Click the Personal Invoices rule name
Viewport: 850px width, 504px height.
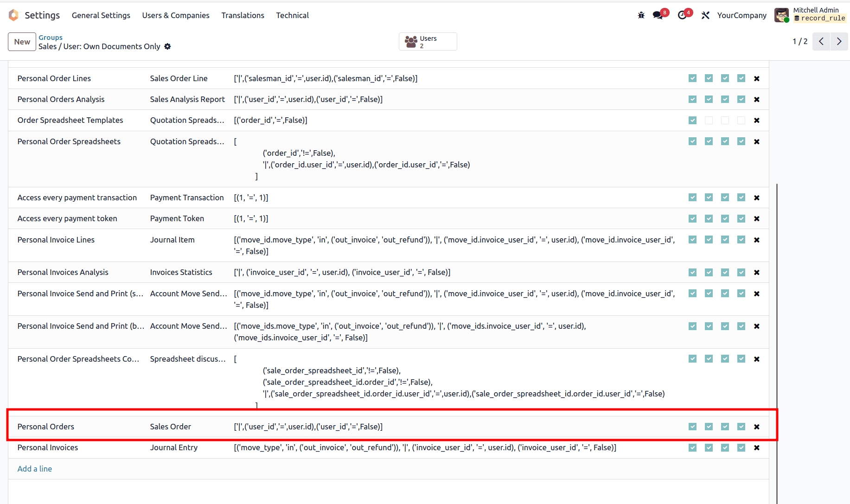pyautogui.click(x=48, y=447)
